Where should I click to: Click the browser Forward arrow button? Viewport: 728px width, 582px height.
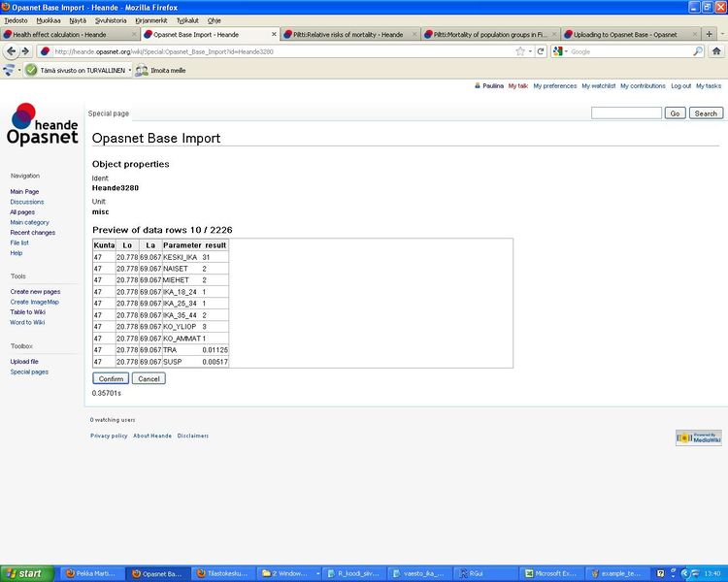(x=25, y=51)
